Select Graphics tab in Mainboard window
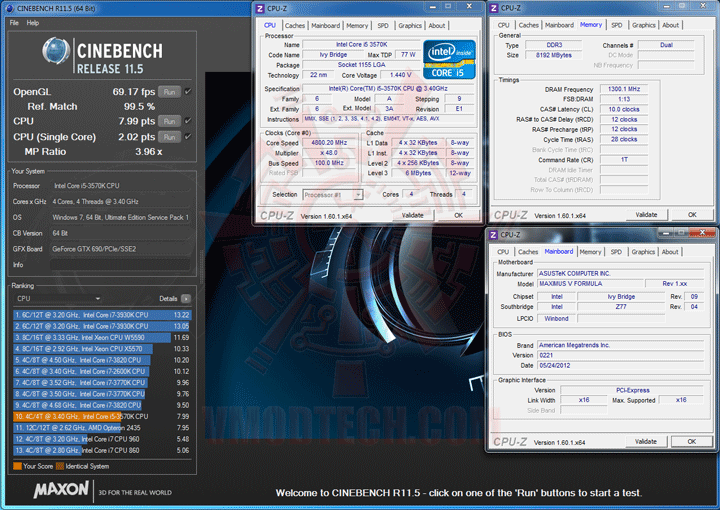The image size is (720, 510). pyautogui.click(x=643, y=252)
